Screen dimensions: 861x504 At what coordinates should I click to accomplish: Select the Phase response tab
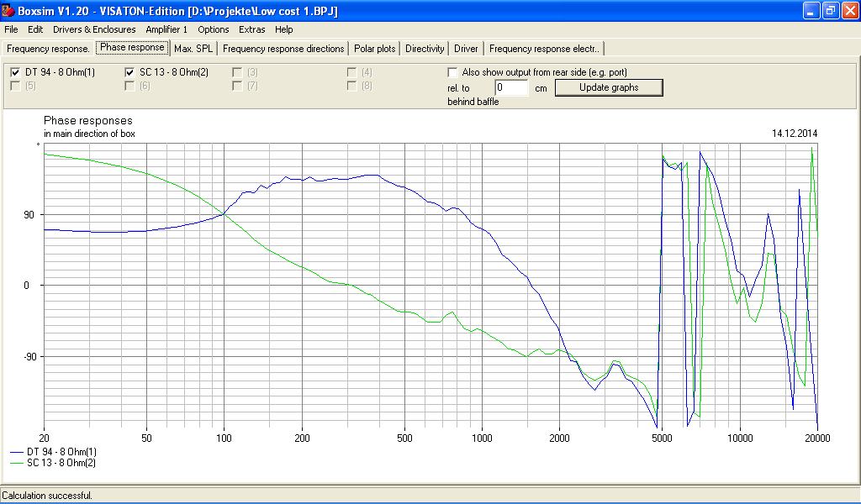pos(132,48)
